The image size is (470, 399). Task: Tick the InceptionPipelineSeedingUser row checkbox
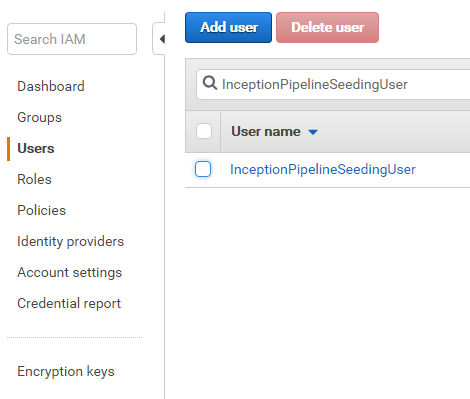(x=203, y=169)
